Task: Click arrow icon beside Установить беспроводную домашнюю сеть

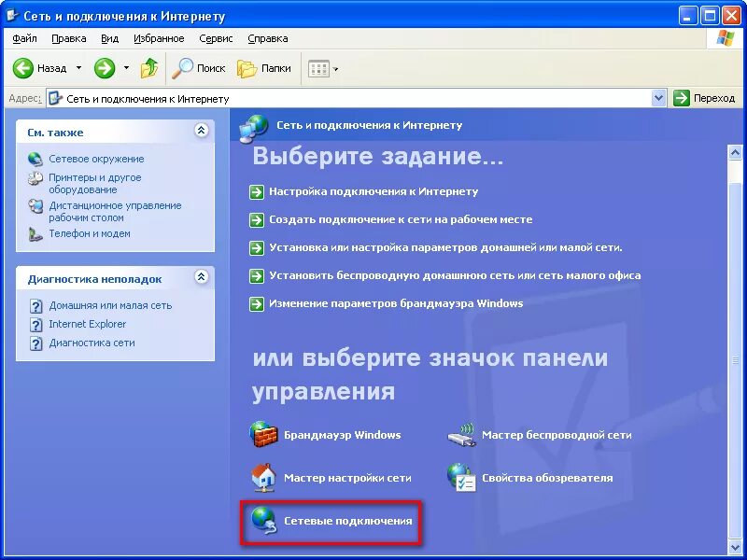Action: tap(257, 276)
